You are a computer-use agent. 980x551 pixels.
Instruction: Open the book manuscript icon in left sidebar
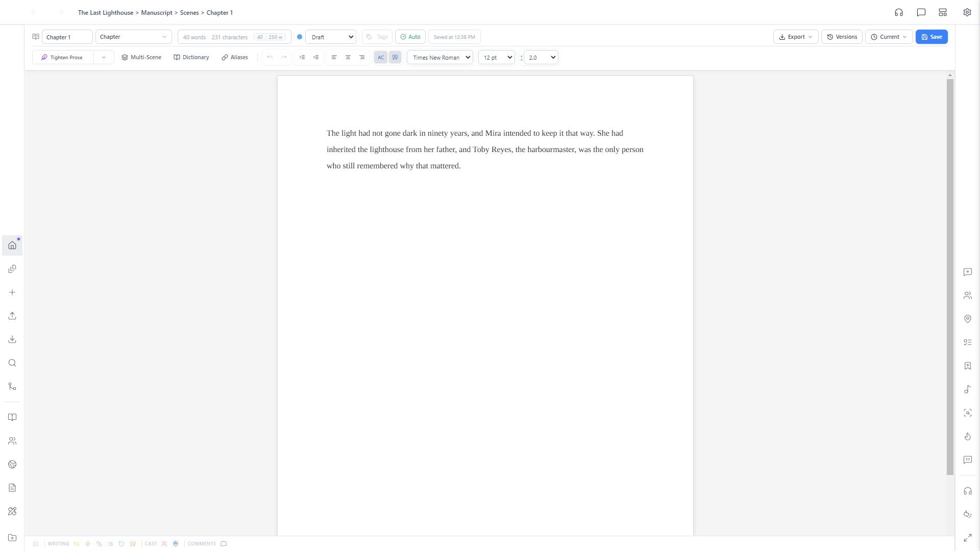tap(12, 417)
